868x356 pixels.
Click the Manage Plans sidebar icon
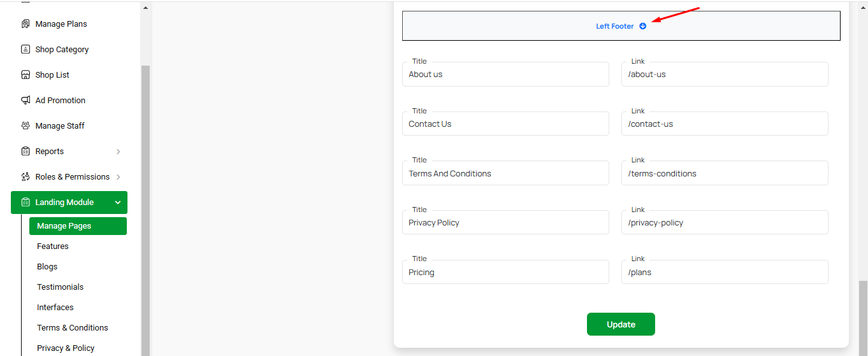pyautogui.click(x=25, y=24)
